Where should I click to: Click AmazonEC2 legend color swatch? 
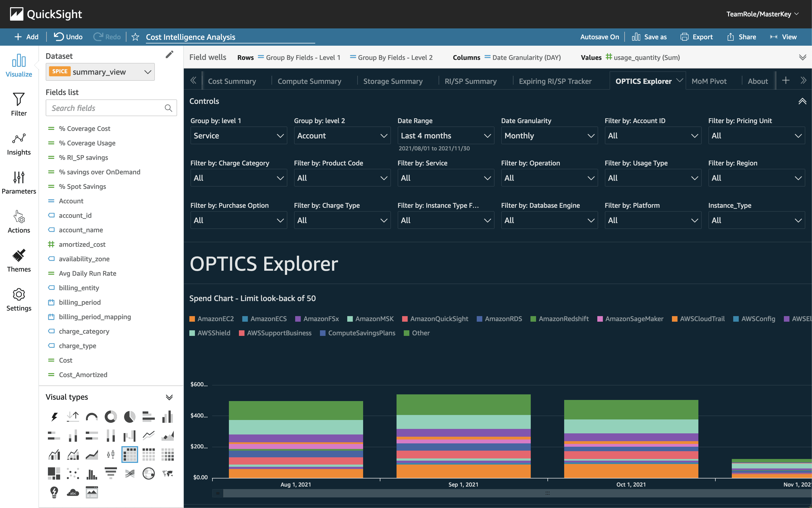pyautogui.click(x=192, y=319)
